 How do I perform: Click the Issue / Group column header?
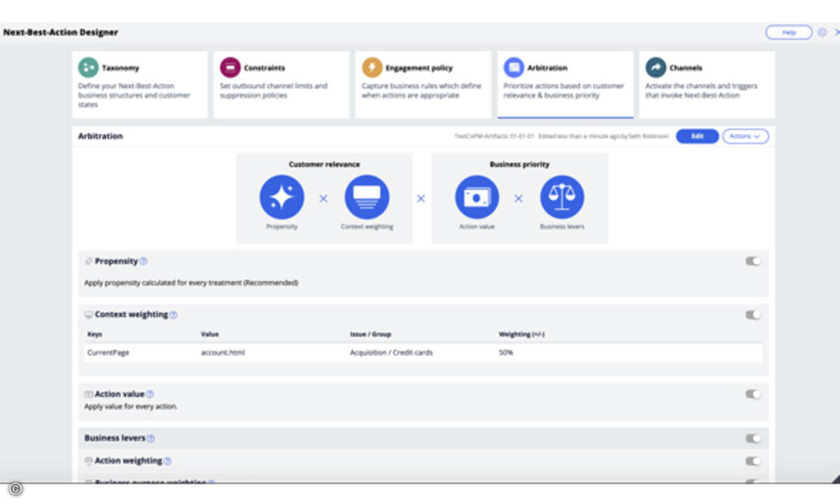pos(369,335)
